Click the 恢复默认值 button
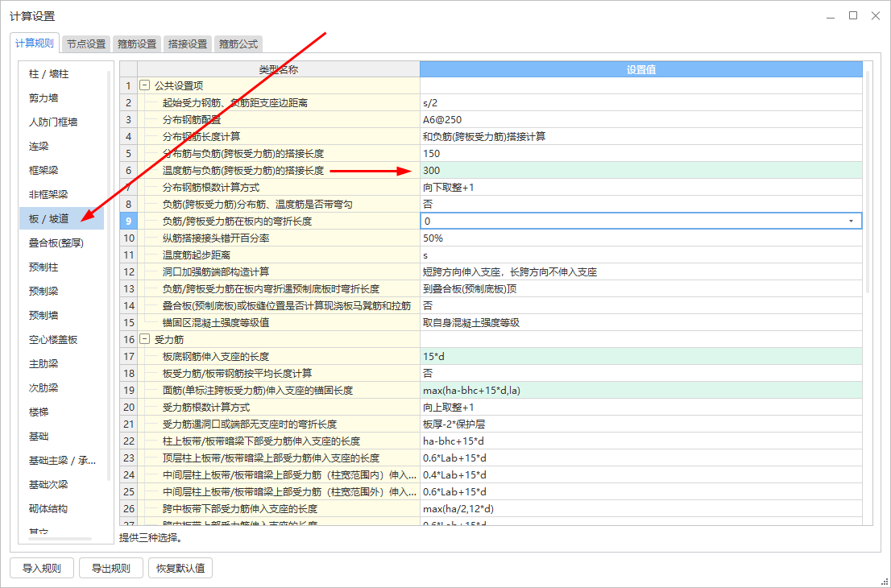The width and height of the screenshot is (891, 588). point(180,568)
